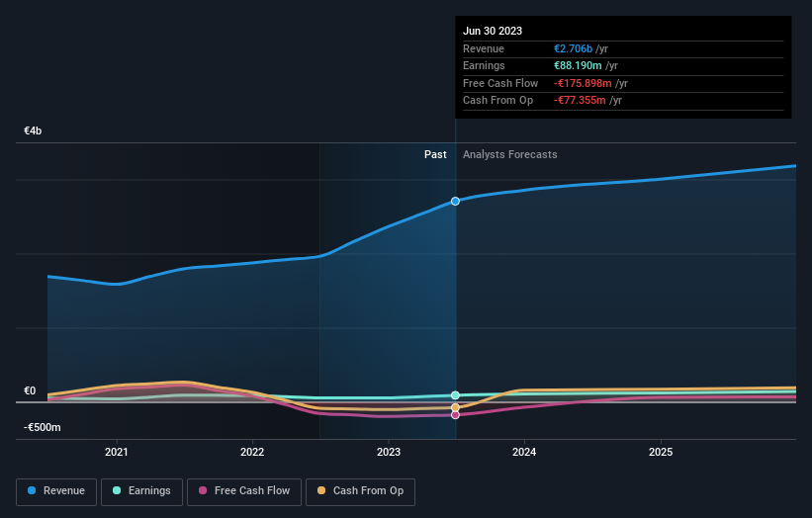This screenshot has width=812, height=518.
Task: Click the Cash From Op label in tooltip
Action: 497,101
